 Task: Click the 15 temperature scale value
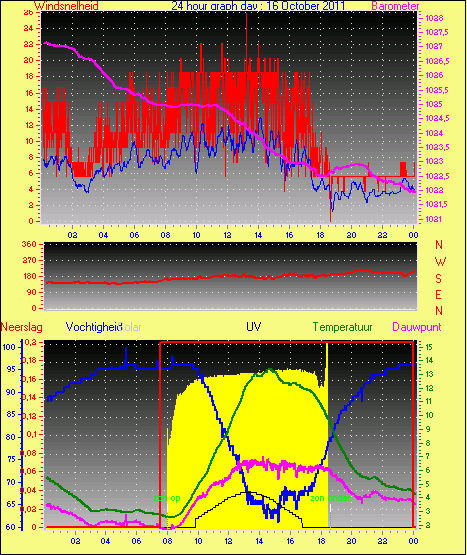(428, 347)
